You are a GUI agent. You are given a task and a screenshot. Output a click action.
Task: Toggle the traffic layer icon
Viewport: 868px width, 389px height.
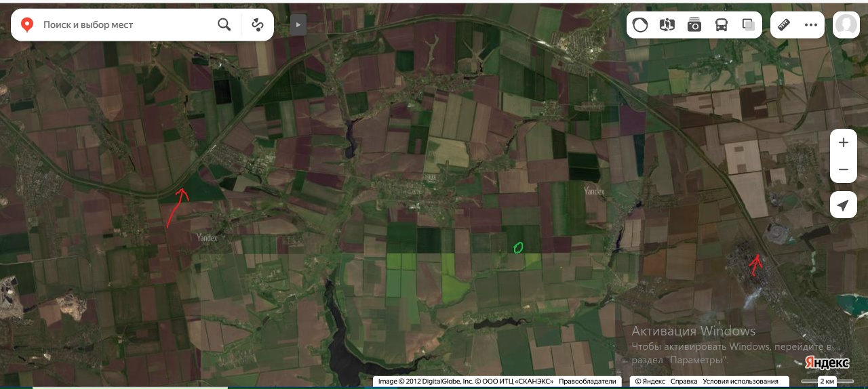tap(640, 25)
